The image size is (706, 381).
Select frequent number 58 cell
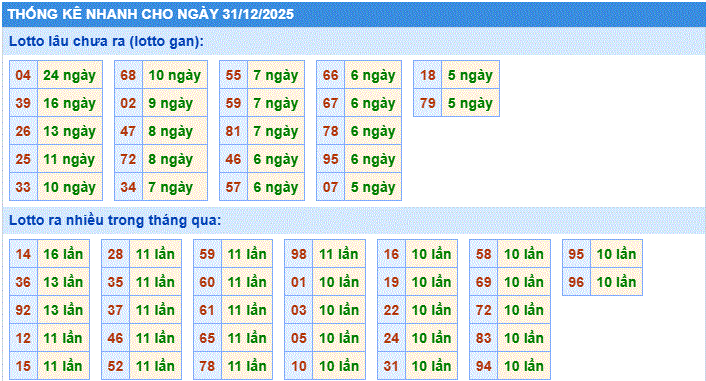(x=484, y=254)
